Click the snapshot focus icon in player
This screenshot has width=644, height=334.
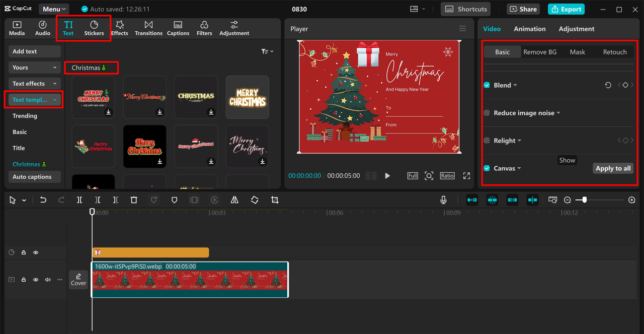coord(429,176)
